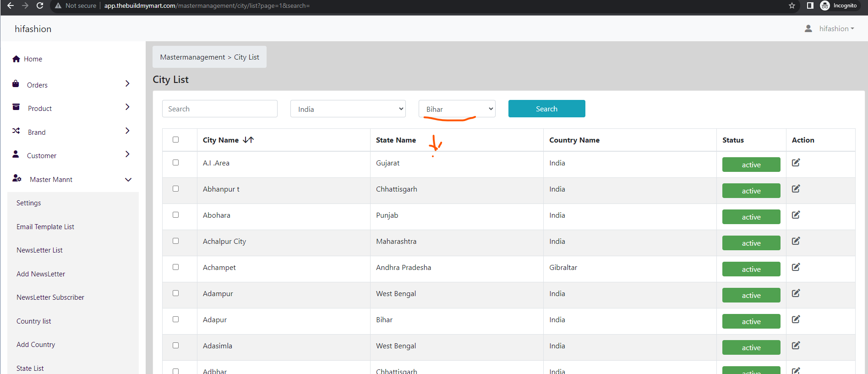
Task: Collapse the Master Mannt submenu chevron
Action: coord(128,180)
